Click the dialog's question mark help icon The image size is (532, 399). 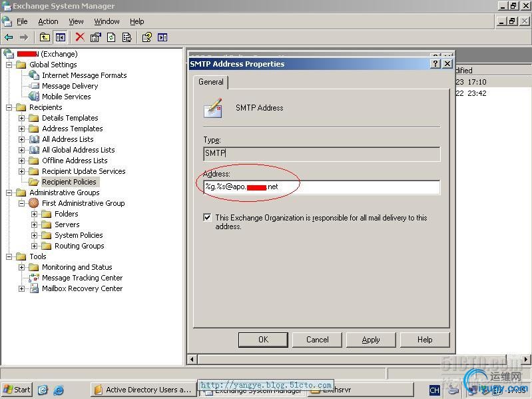point(435,63)
